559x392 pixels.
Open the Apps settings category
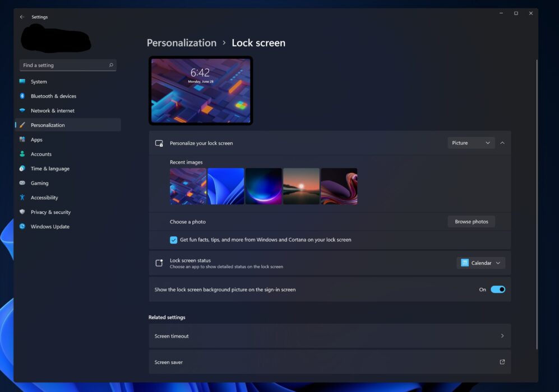(x=36, y=140)
